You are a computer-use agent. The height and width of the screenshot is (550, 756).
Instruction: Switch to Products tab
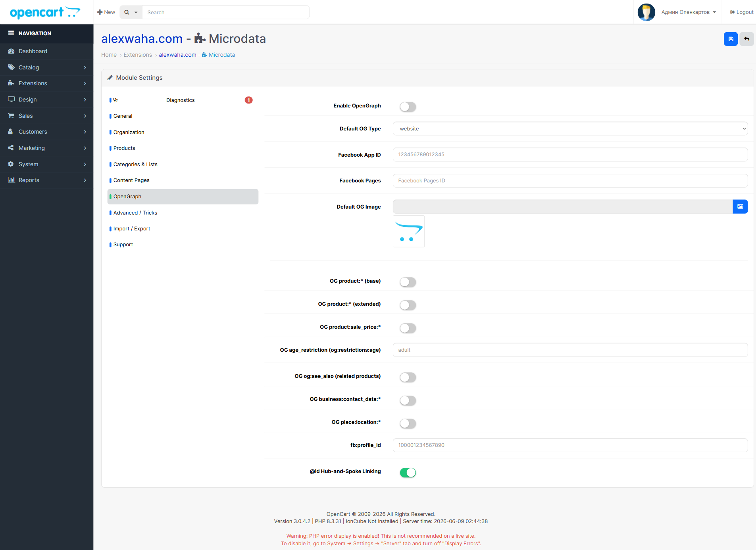coord(183,148)
